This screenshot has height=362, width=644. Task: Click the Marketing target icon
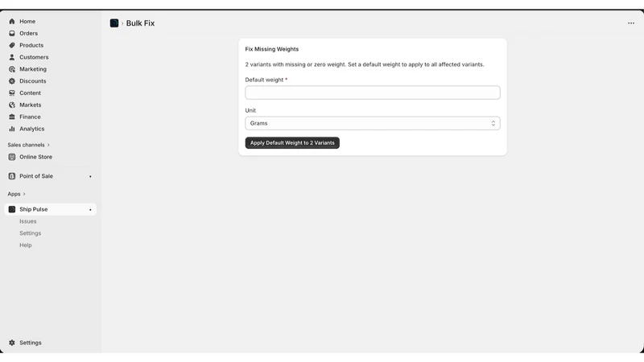[12, 69]
